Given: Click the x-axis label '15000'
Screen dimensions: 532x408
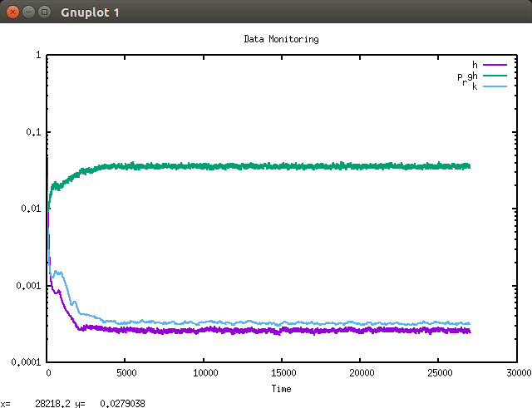Looking at the screenshot, I should click(283, 373).
